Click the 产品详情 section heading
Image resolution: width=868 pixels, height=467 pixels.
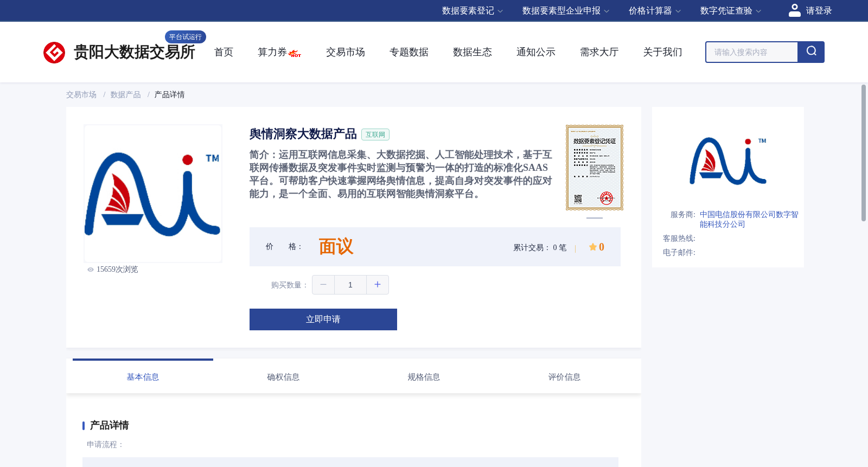[x=110, y=425]
